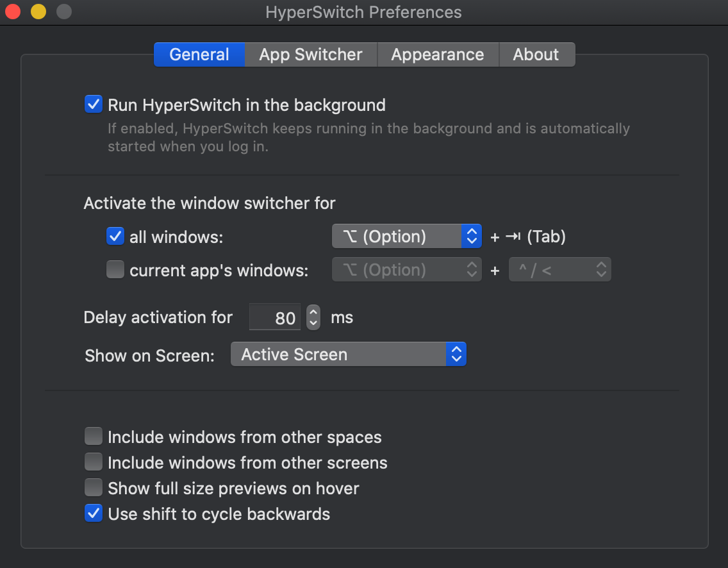Viewport: 728px width, 568px height.
Task: Open the App Switcher tab
Action: tap(311, 54)
